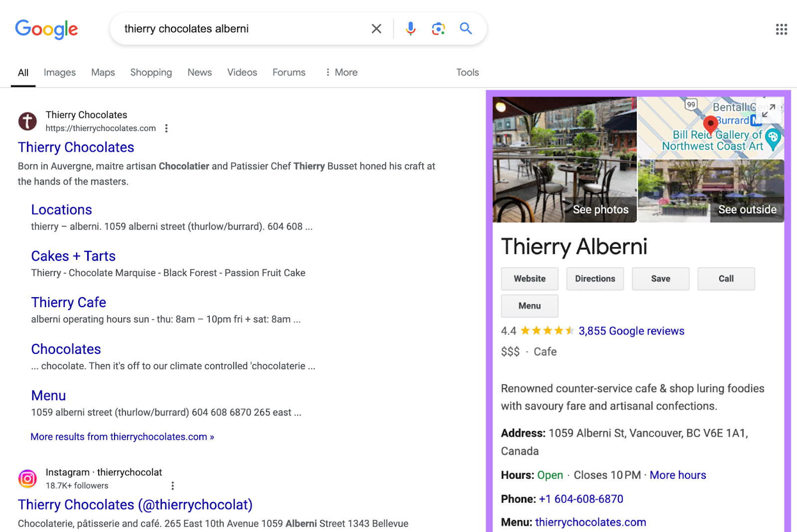This screenshot has height=532, width=797.
Task: Click the Directions button in the panel
Action: 595,279
